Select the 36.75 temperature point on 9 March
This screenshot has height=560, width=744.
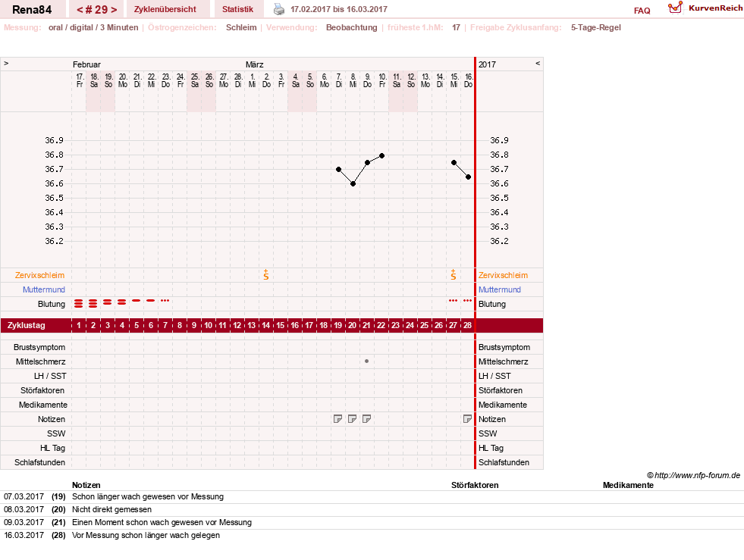tap(367, 162)
